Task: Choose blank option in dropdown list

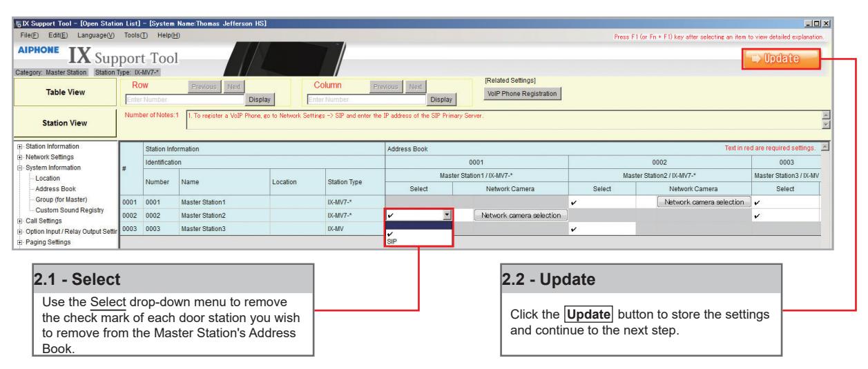Action: [418, 225]
